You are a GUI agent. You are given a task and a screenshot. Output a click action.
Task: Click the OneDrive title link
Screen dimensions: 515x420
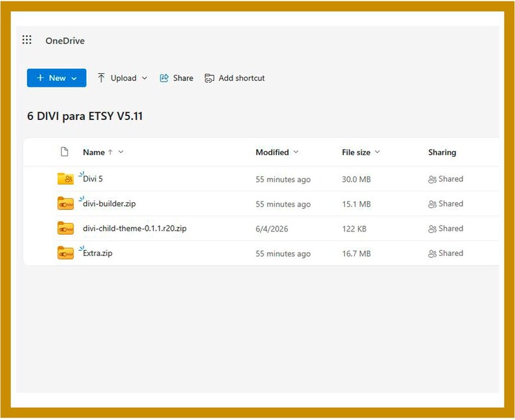[x=65, y=41]
